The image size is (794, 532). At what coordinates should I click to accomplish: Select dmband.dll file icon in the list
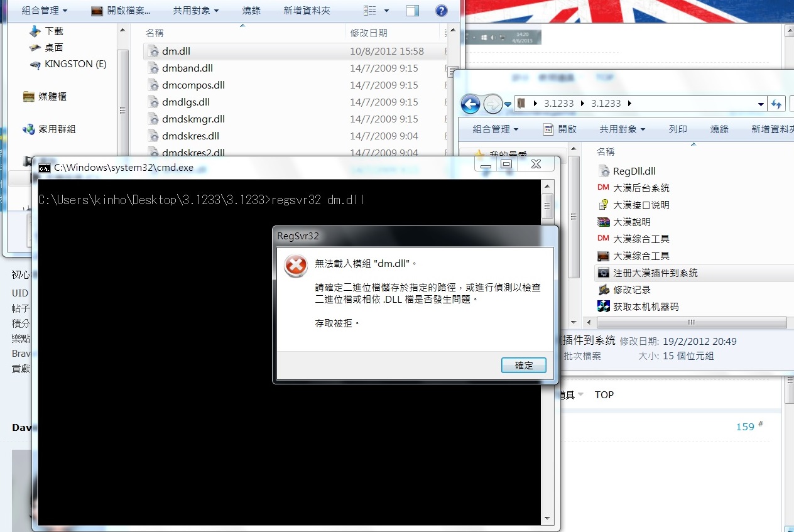point(153,68)
